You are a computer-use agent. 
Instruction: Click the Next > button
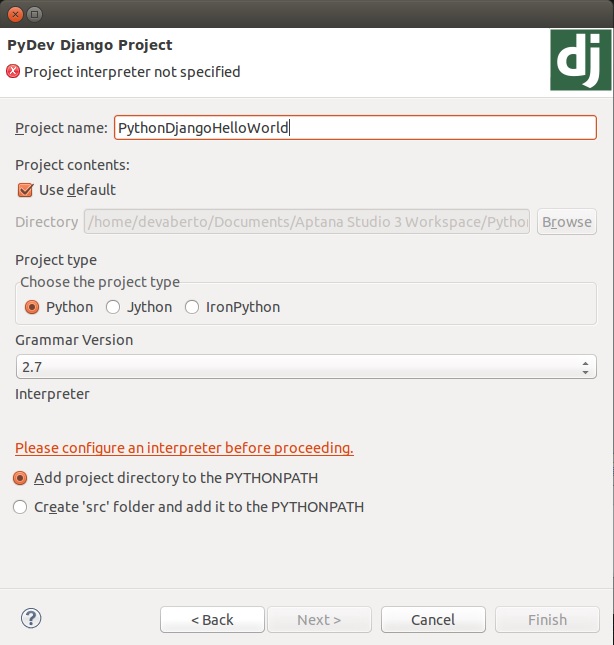tap(319, 620)
